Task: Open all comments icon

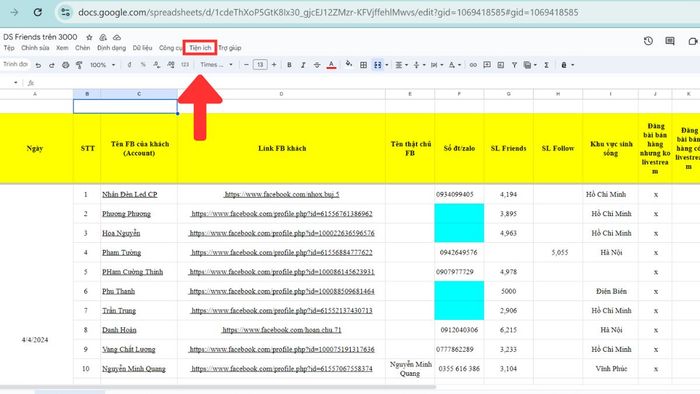Action: (670, 41)
